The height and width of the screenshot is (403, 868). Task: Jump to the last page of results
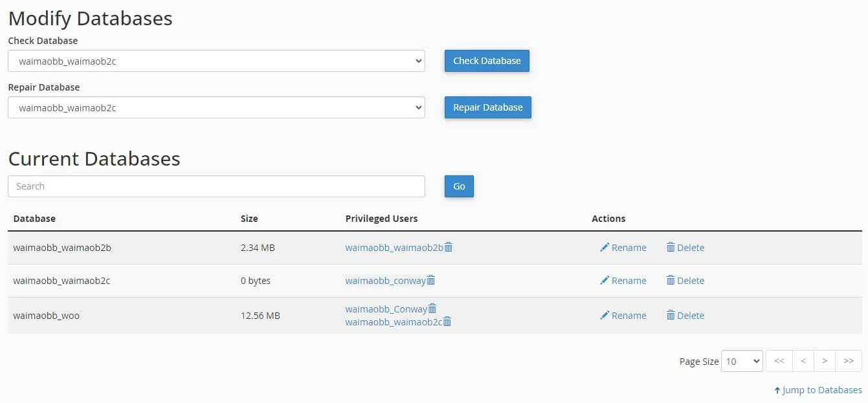pos(849,361)
